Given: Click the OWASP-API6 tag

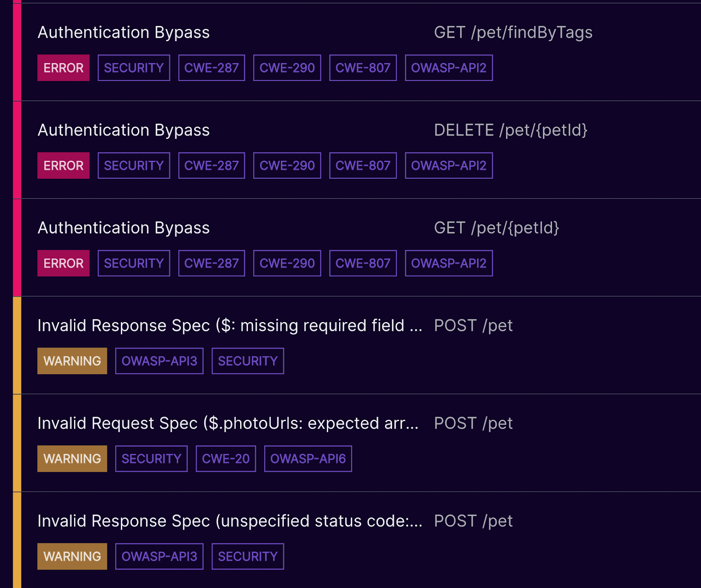Looking at the screenshot, I should (308, 459).
